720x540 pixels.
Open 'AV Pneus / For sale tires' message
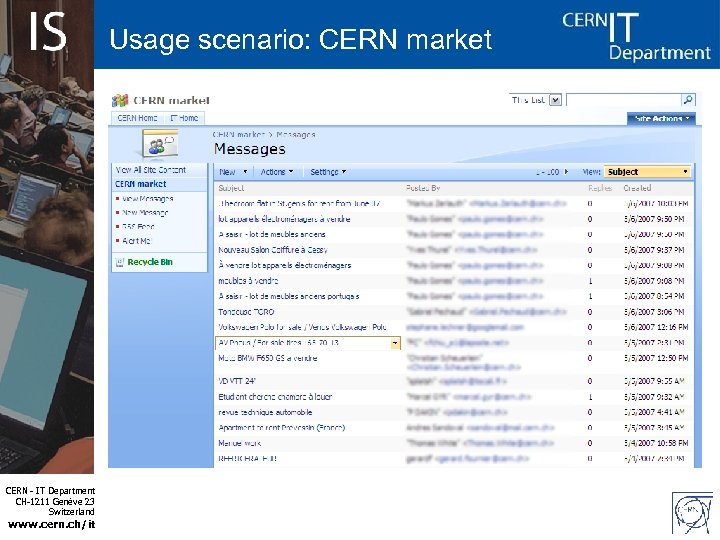click(x=278, y=343)
